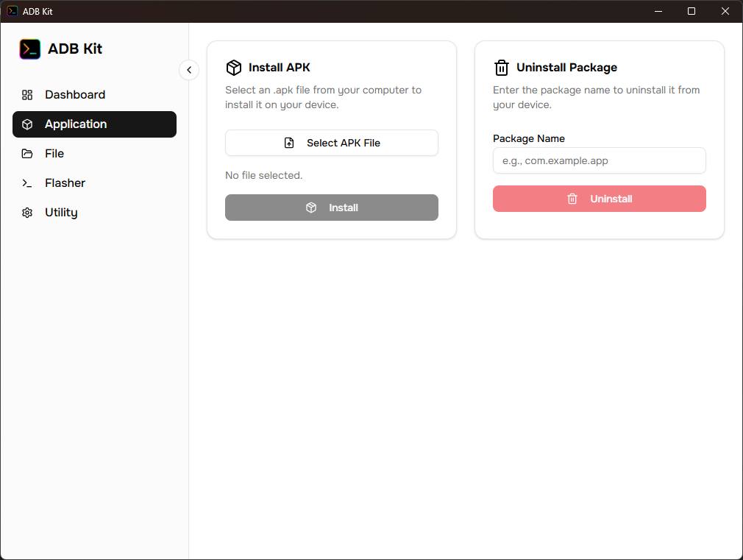This screenshot has height=560, width=743.
Task: Focus the Package Name input field
Action: (x=600, y=160)
